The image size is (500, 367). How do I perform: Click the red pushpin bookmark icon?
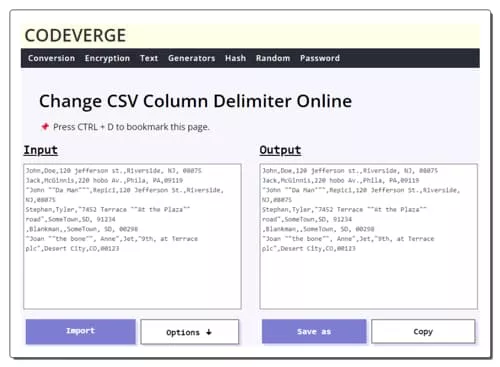[x=45, y=127]
